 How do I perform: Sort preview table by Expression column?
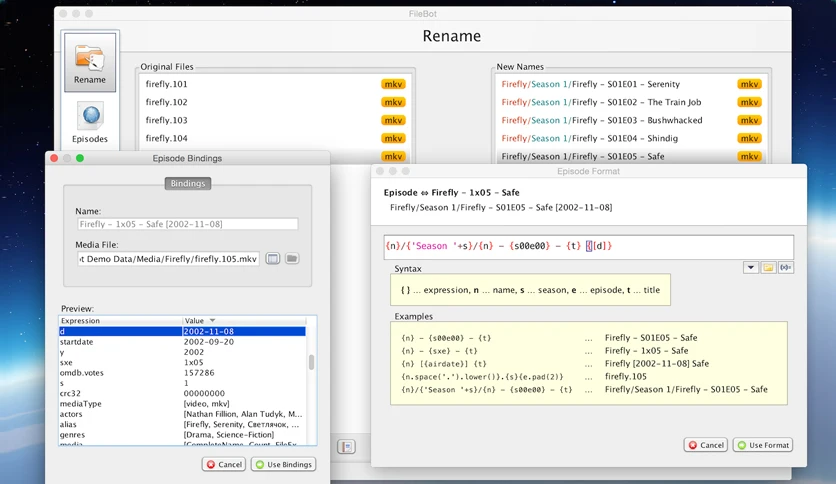point(120,320)
